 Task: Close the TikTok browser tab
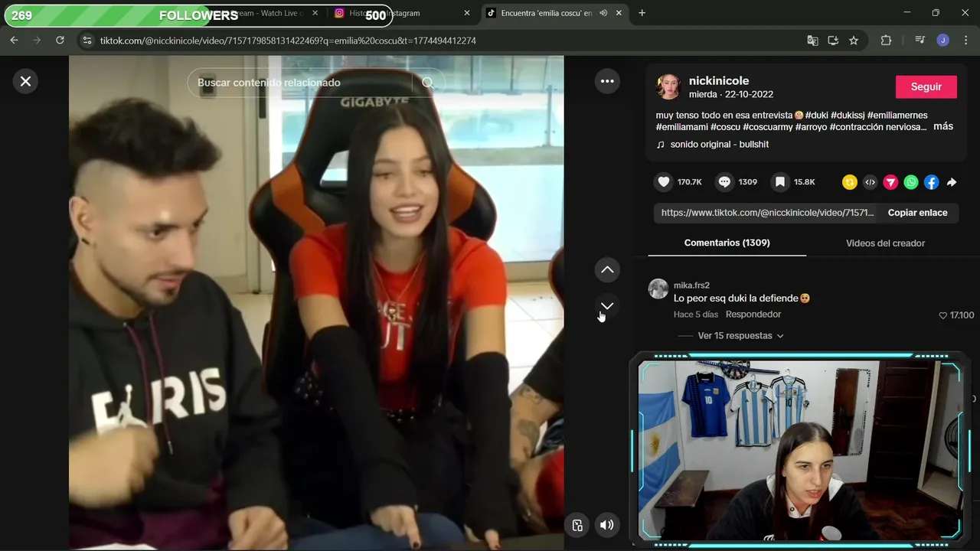point(619,13)
